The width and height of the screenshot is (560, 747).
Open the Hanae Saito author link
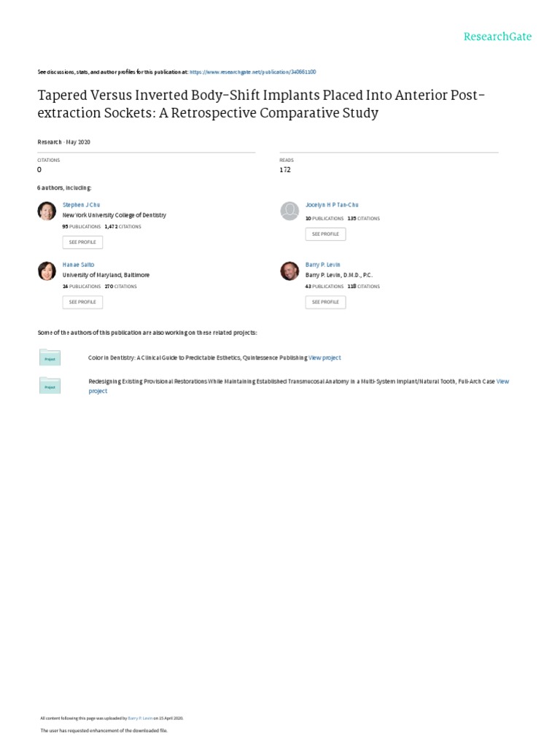(79, 265)
